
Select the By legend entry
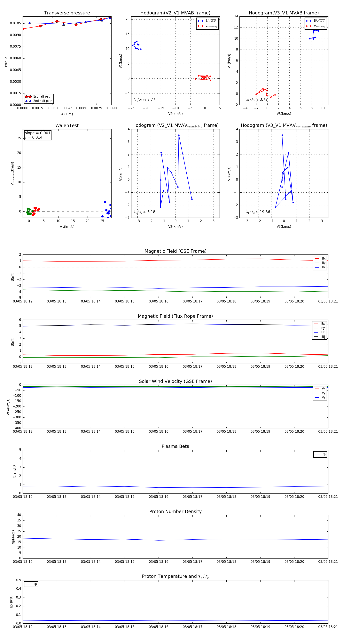pos(320,263)
